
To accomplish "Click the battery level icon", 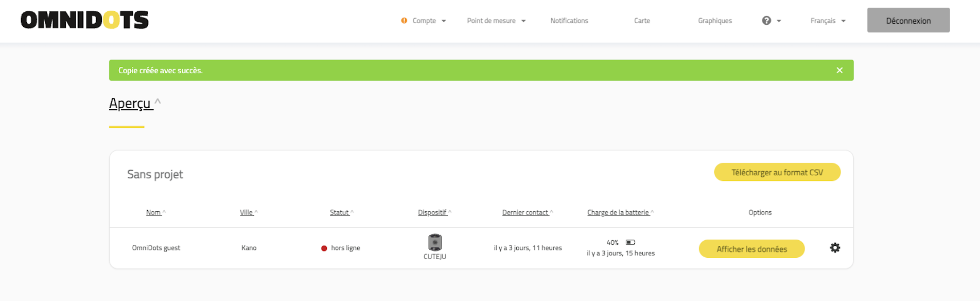I will click(x=631, y=242).
